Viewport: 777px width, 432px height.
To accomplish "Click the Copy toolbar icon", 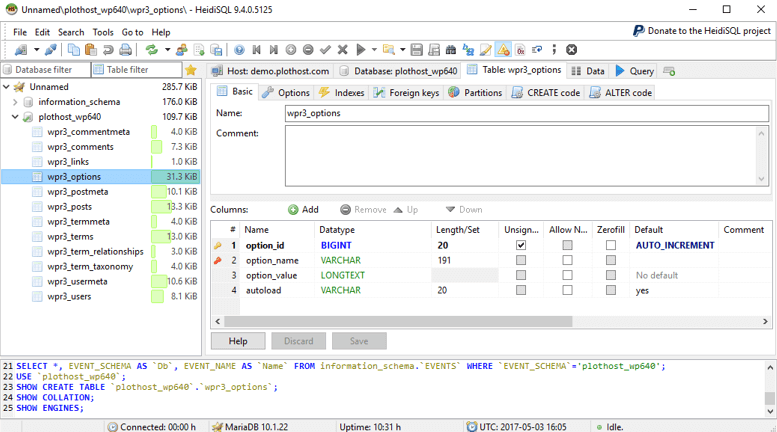I will [x=73, y=50].
